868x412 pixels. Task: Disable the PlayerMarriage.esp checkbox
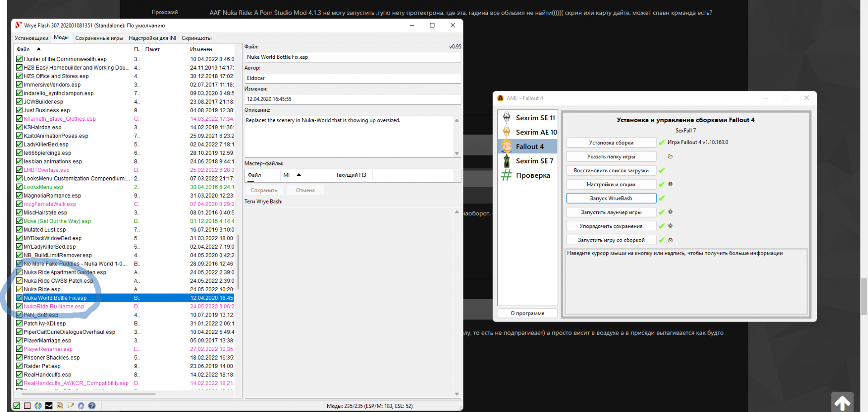(19, 341)
